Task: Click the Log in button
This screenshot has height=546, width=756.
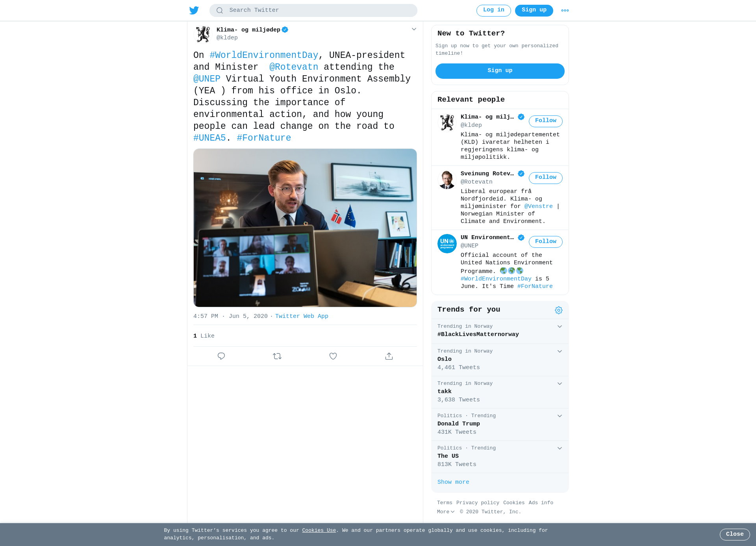Action: [x=494, y=11]
